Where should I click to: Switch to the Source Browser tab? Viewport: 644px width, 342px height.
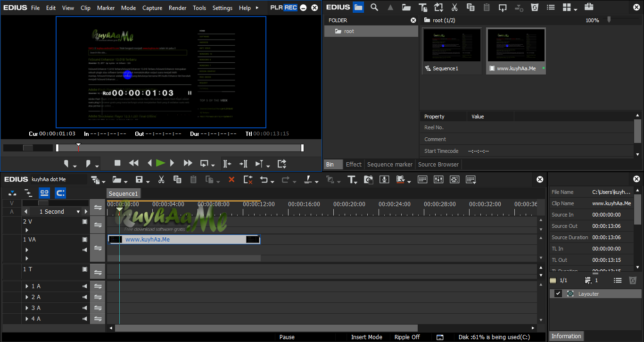pyautogui.click(x=438, y=164)
